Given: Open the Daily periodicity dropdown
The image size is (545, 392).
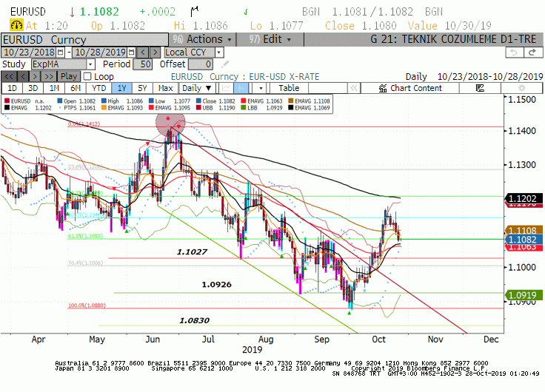Looking at the screenshot, I should pyautogui.click(x=197, y=88).
